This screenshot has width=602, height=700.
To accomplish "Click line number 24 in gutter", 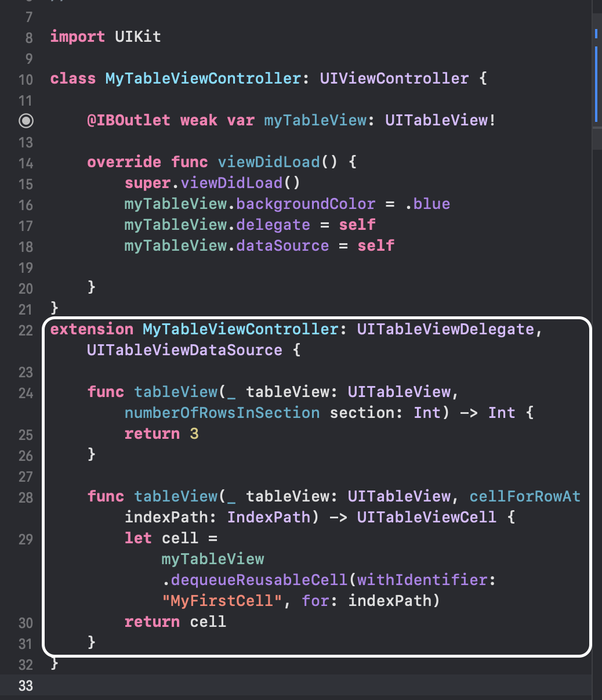I will click(26, 394).
